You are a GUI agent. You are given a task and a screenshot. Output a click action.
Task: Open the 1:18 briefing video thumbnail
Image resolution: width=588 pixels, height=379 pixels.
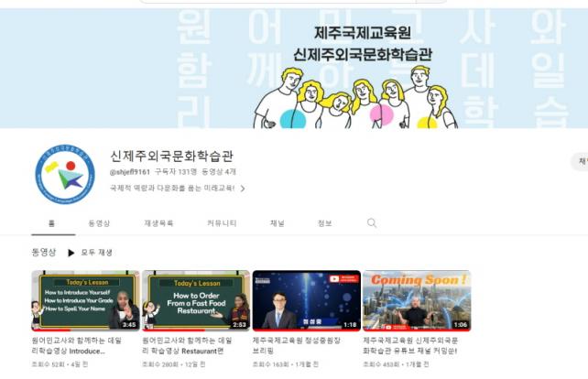pyautogui.click(x=306, y=299)
